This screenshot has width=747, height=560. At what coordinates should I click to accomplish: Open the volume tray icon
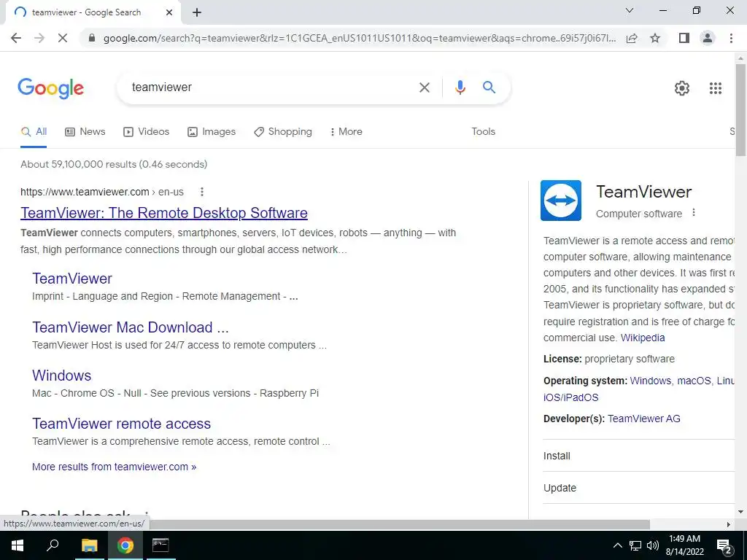pyautogui.click(x=653, y=545)
